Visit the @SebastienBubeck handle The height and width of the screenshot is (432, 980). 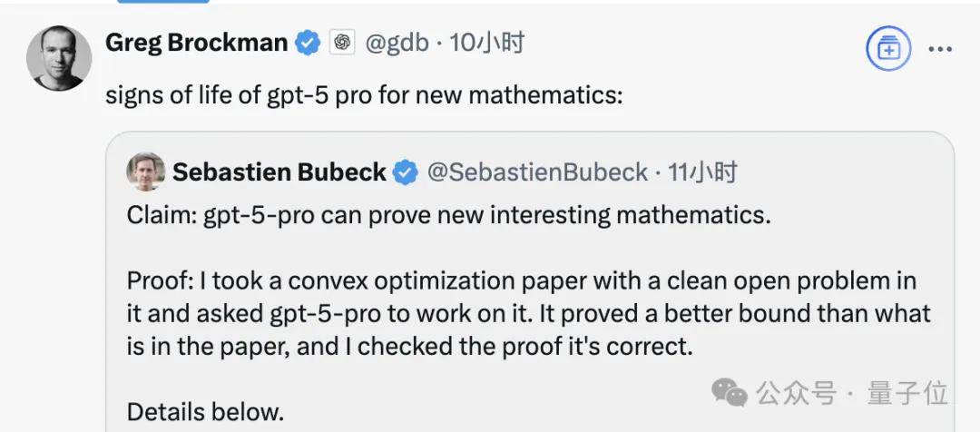click(537, 172)
